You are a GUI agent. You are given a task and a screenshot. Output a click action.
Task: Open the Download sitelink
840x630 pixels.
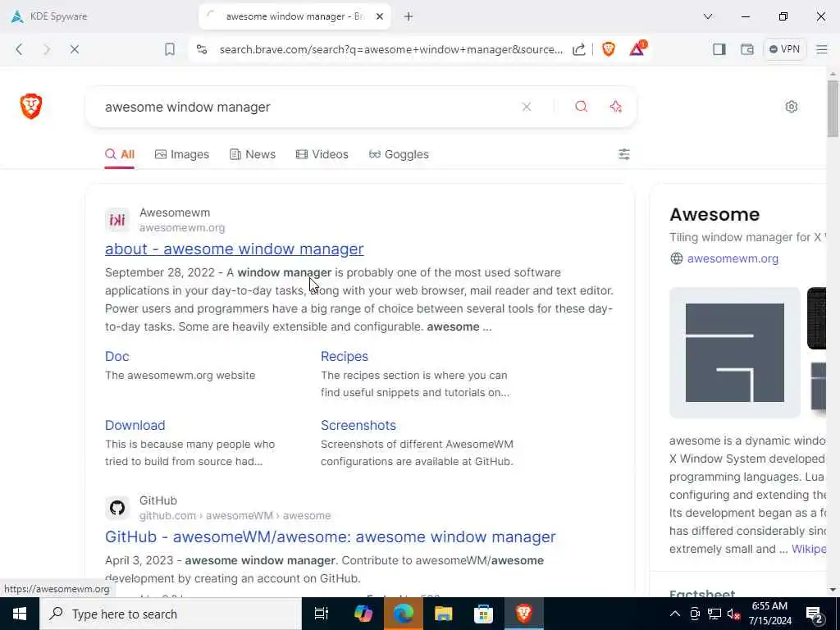tap(135, 426)
